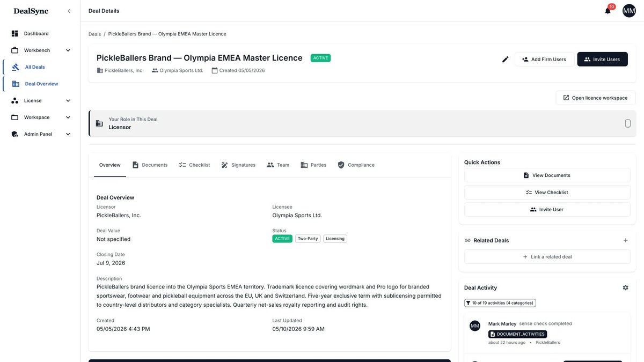Image resolution: width=644 pixels, height=362 pixels.
Task: Open the Compliance tab
Action: pos(356,165)
